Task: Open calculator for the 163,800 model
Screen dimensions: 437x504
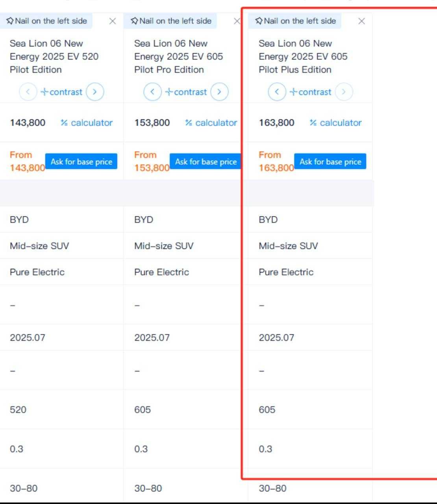Action: pos(335,123)
